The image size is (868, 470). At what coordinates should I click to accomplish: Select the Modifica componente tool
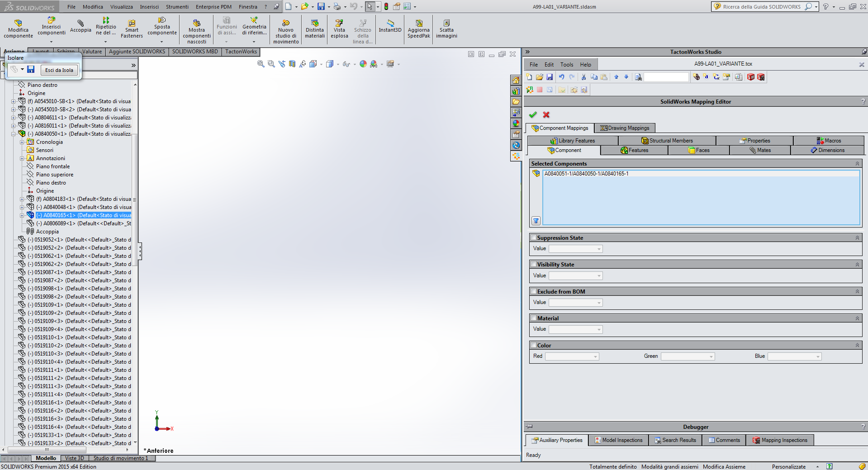[18, 29]
